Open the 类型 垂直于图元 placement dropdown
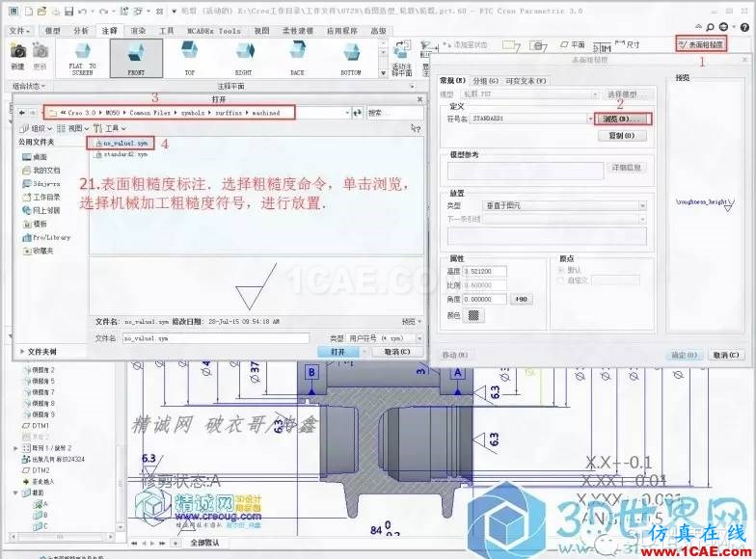 (x=642, y=206)
